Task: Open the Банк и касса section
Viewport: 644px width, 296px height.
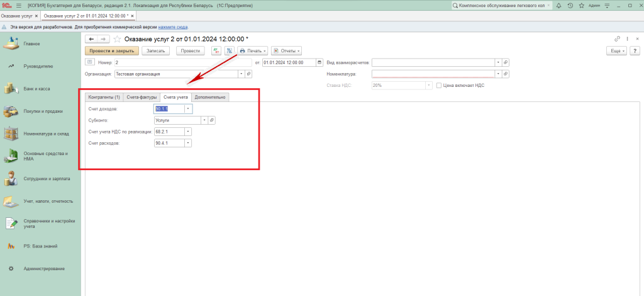Action: (36, 89)
